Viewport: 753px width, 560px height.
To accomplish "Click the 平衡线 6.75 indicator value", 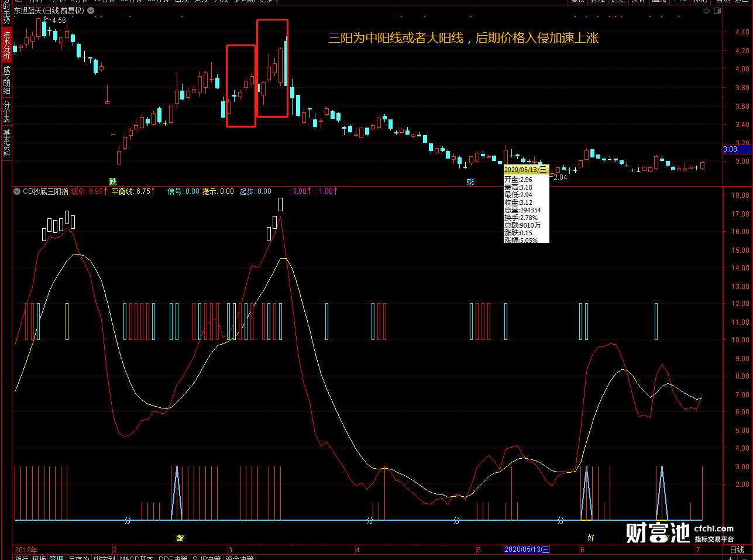I will point(133,191).
